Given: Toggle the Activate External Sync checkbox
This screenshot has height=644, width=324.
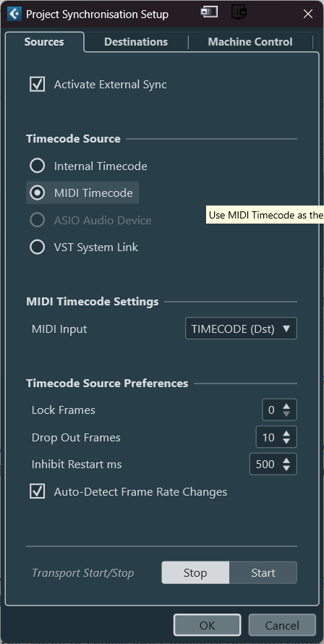Looking at the screenshot, I should pos(38,84).
